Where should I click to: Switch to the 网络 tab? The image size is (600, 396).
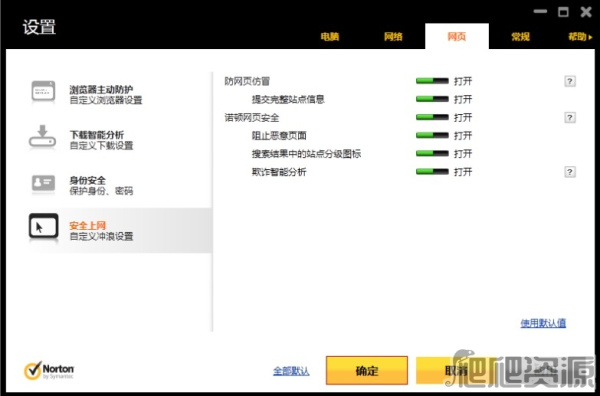click(393, 37)
